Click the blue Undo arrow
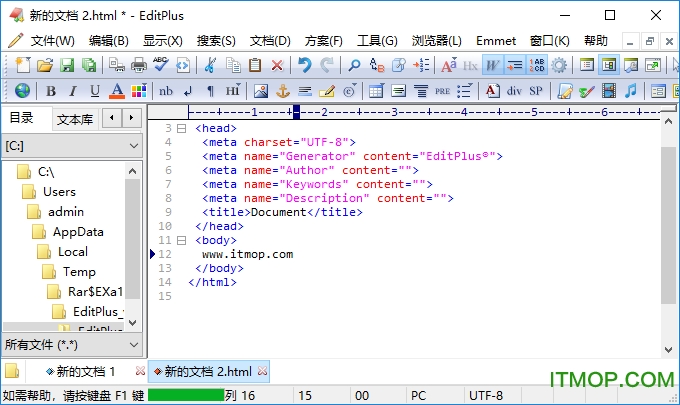680x405 pixels. (x=305, y=65)
